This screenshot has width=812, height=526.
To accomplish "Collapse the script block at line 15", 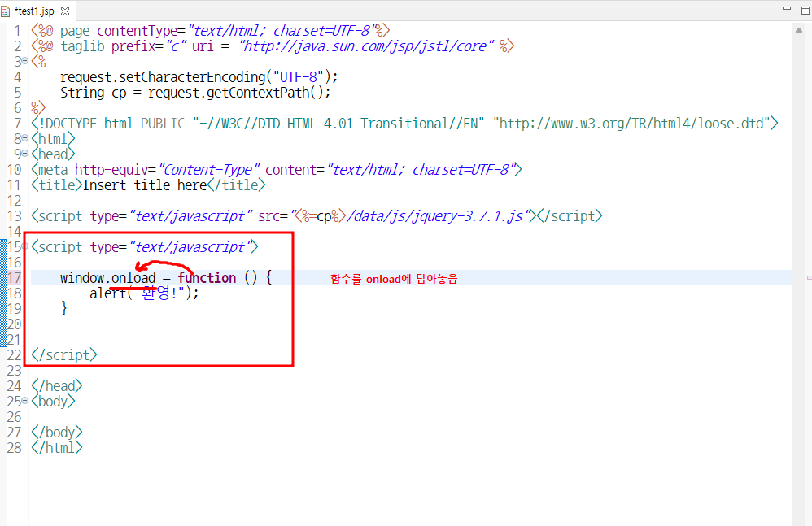I will (x=25, y=246).
